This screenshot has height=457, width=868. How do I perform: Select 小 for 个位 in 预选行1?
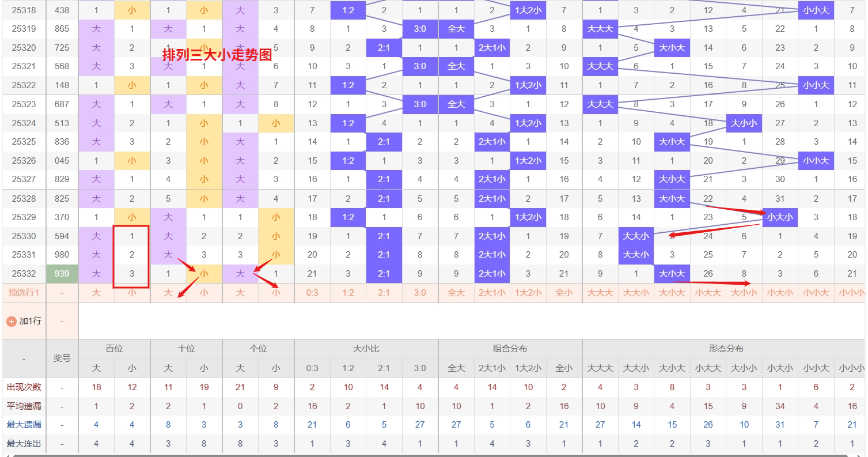pyautogui.click(x=276, y=293)
